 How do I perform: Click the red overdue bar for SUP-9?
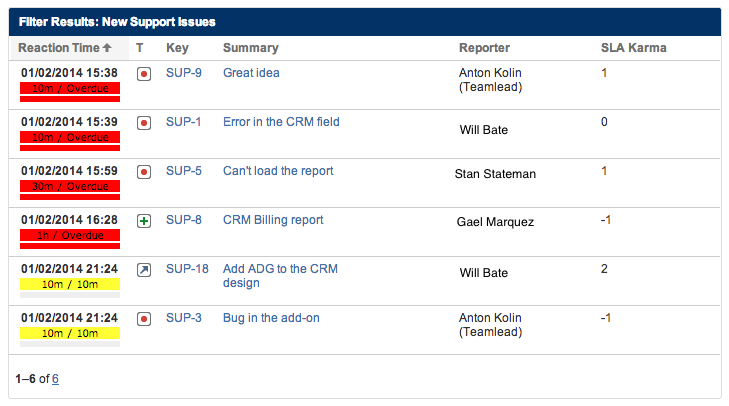tap(70, 88)
